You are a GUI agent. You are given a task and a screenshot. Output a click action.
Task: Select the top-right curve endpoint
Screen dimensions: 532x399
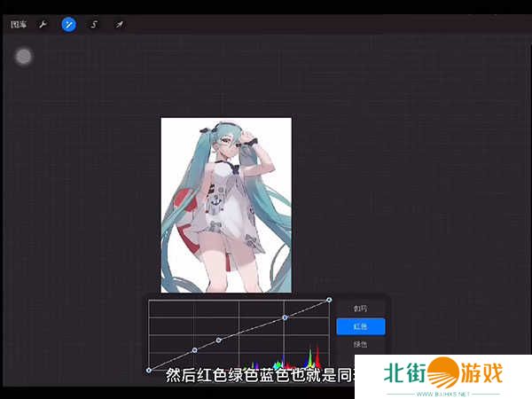[329, 300]
